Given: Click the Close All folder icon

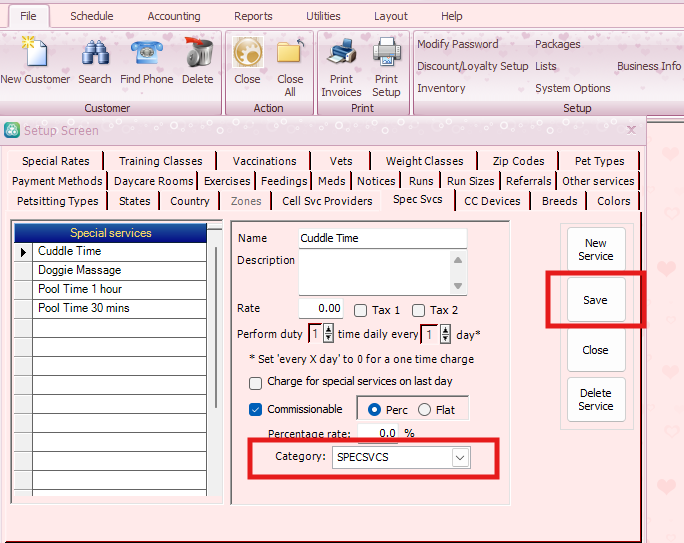Looking at the screenshot, I should (290, 54).
